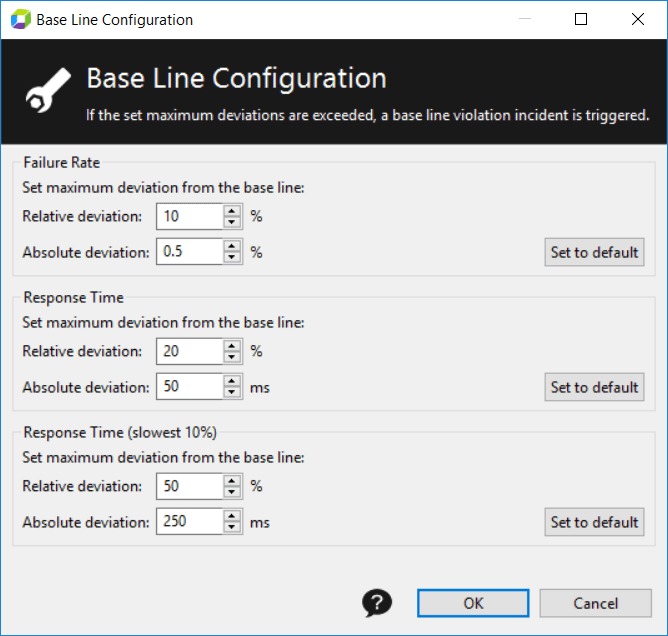The height and width of the screenshot is (636, 668).
Task: Decrease slowest 10% absolute deviation value
Action: coord(232,527)
